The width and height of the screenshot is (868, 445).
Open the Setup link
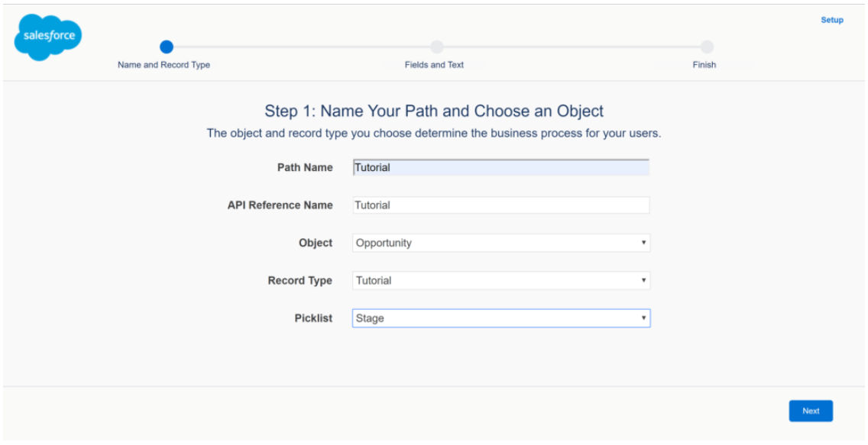click(x=832, y=19)
